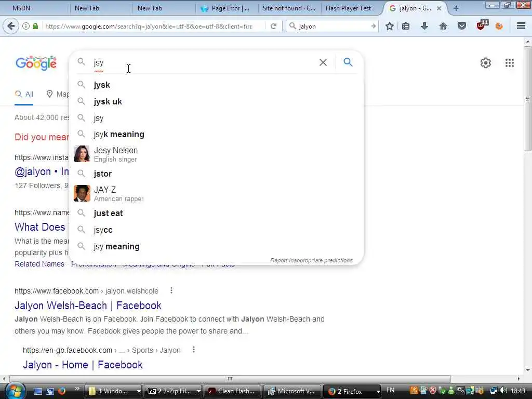Save page to Pocket icon

(462, 26)
